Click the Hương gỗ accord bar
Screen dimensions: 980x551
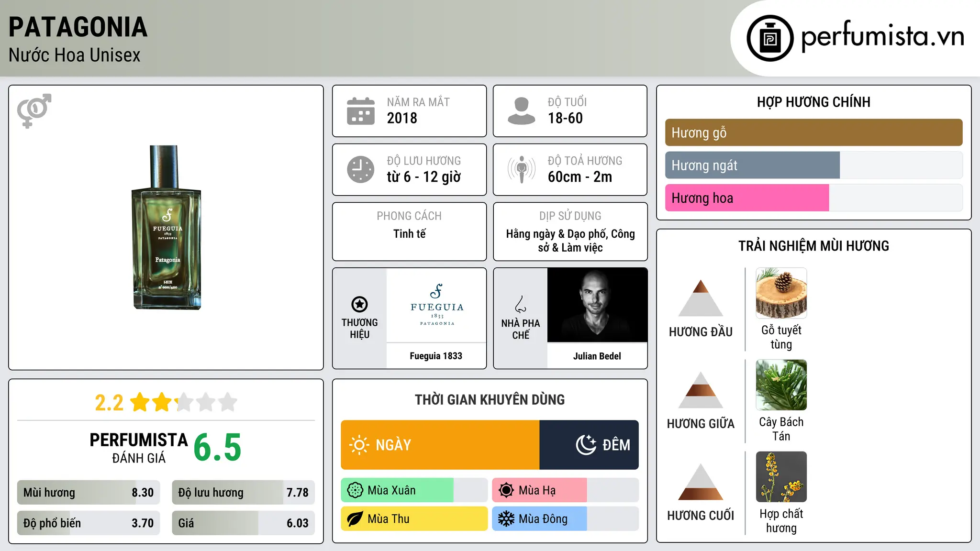pos(814,132)
